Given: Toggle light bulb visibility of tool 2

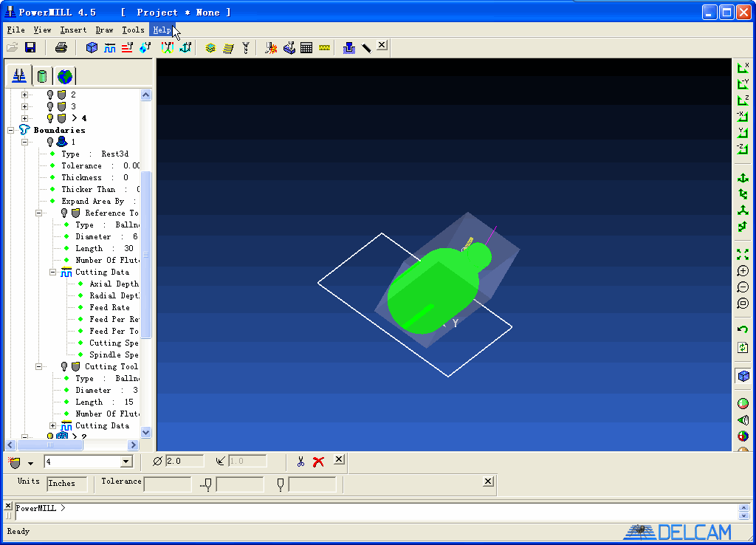Looking at the screenshot, I should [x=49, y=95].
